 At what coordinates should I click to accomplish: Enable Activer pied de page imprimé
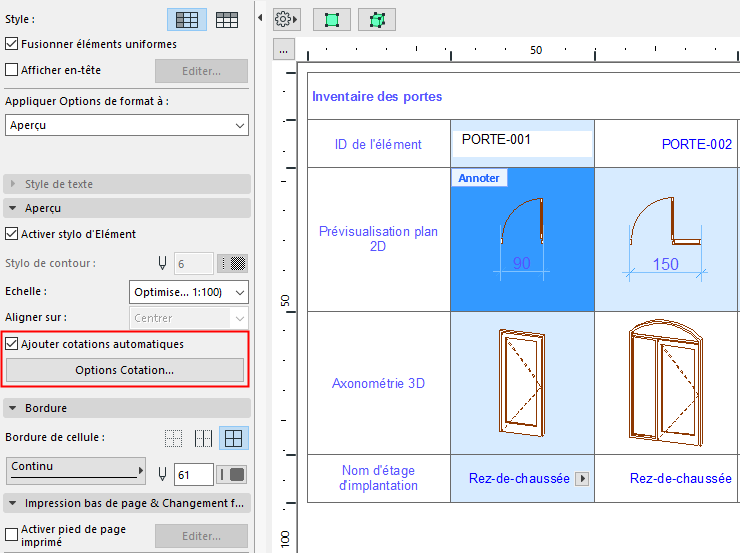[x=11, y=534]
